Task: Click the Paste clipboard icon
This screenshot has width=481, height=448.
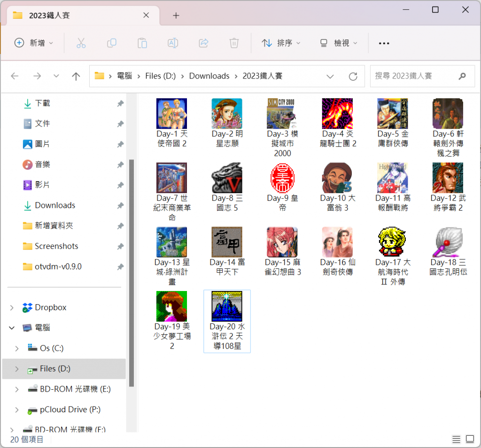Action: pos(142,43)
